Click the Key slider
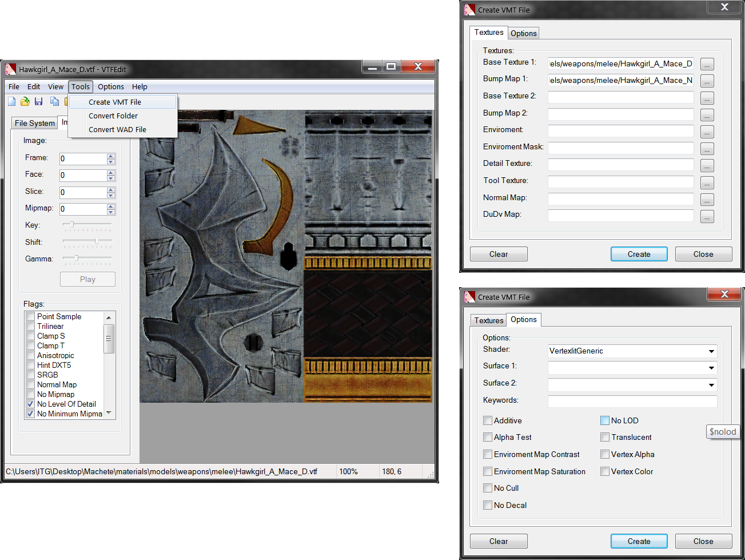745x560 pixels. click(x=87, y=225)
